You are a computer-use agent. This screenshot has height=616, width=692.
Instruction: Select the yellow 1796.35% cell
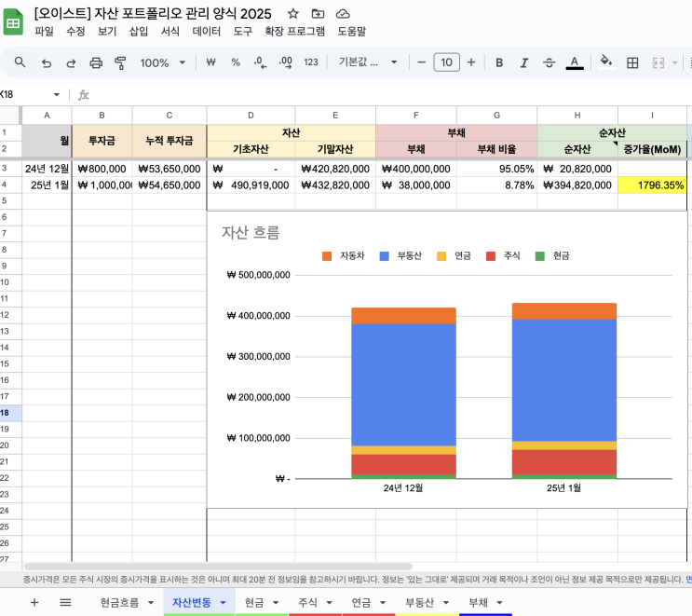coord(652,185)
